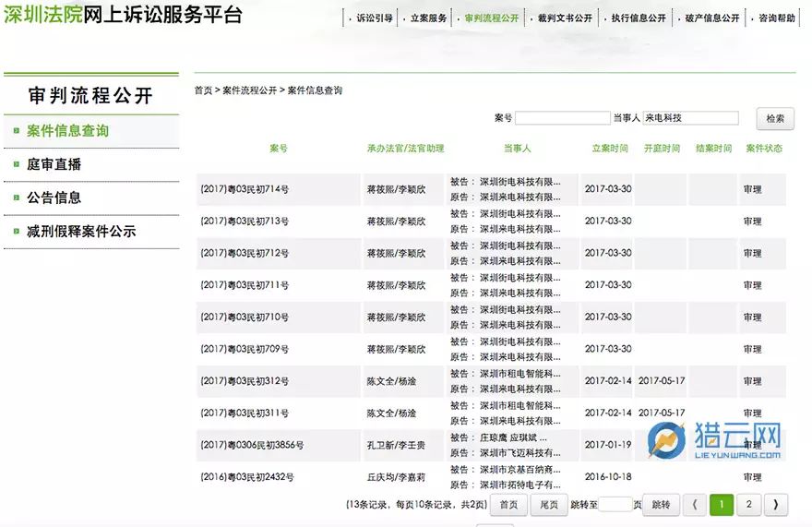Image resolution: width=812 pixels, height=527 pixels.
Task: Click the 结案时间 column header
Action: 713,149
